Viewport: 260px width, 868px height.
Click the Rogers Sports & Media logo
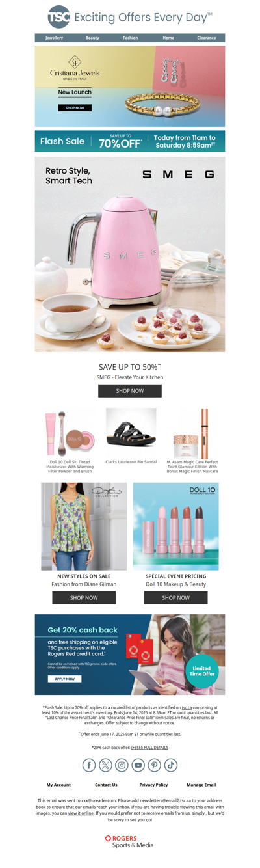[x=130, y=841]
